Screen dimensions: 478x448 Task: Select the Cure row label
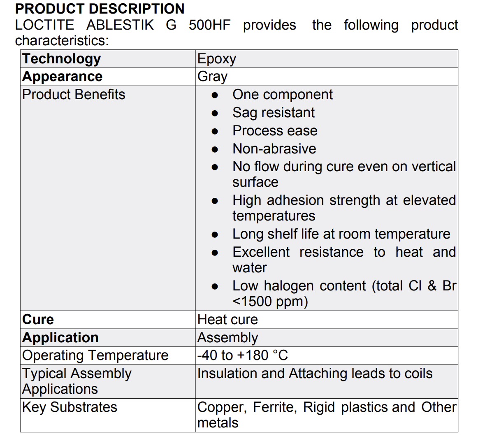tap(38, 320)
